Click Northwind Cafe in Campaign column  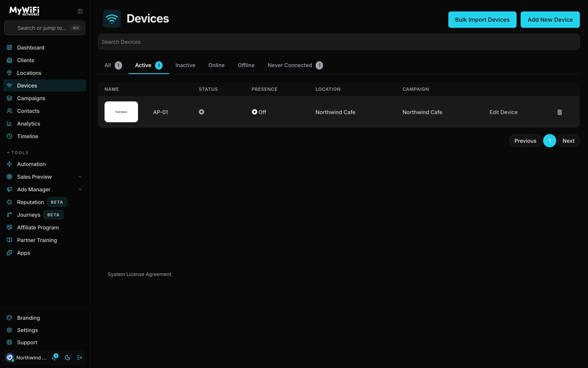click(422, 112)
